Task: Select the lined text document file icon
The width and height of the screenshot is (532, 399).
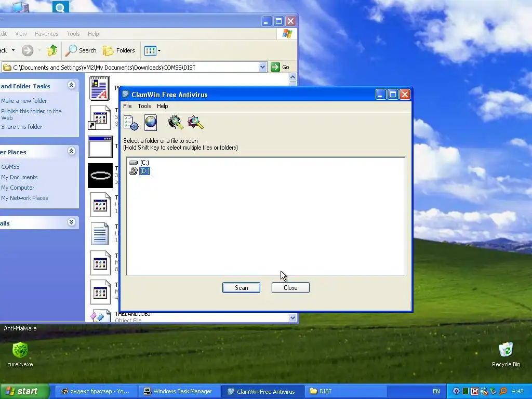Action: (100, 234)
